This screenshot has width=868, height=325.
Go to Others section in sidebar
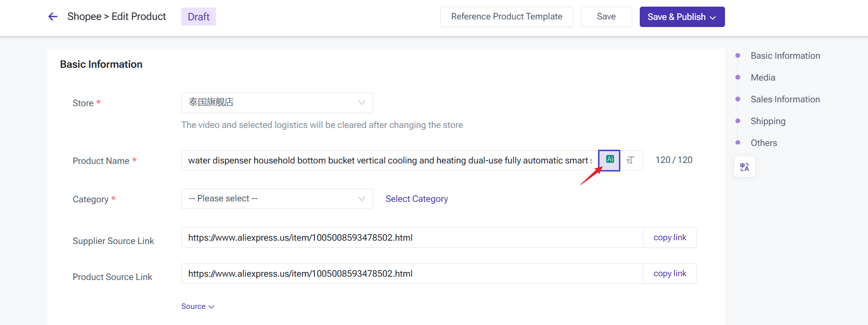click(x=764, y=143)
